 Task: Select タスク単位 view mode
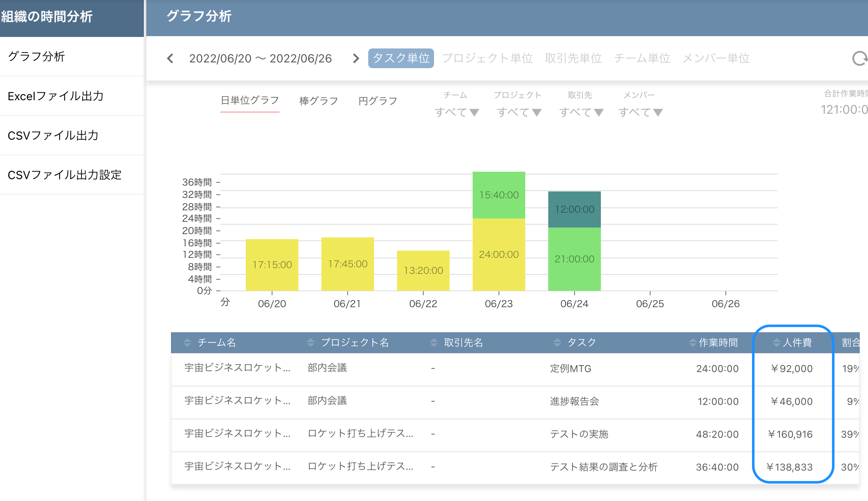click(401, 58)
